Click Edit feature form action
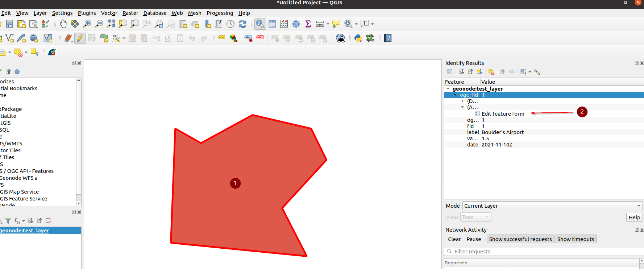 pyautogui.click(x=503, y=114)
